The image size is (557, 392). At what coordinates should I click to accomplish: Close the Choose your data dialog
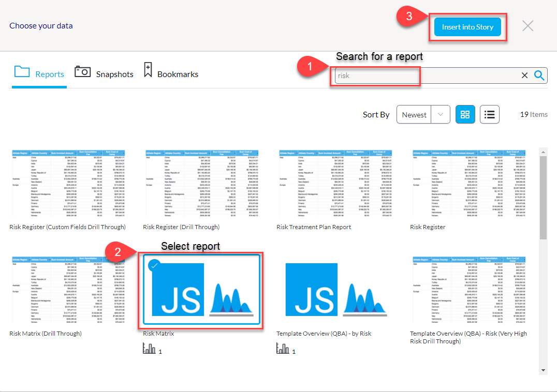(x=527, y=26)
